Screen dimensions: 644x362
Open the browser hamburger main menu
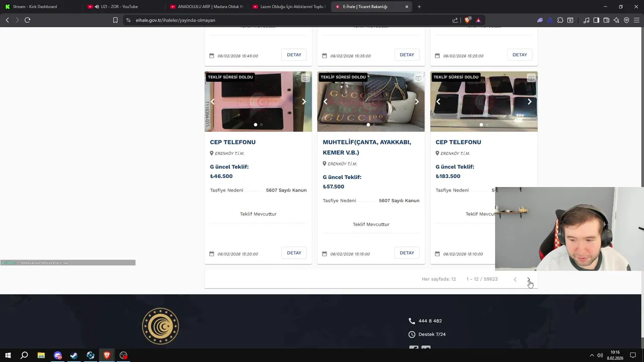[637, 20]
